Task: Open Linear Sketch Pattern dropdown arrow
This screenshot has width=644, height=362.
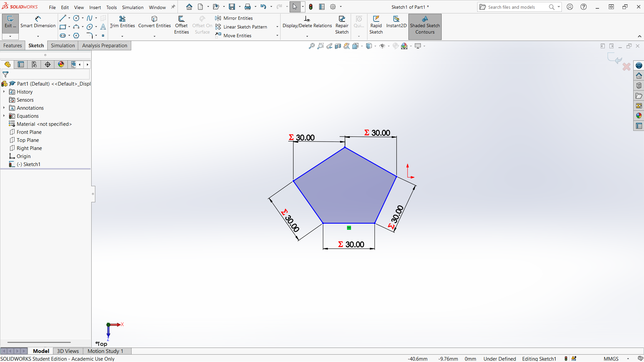Action: (277, 27)
